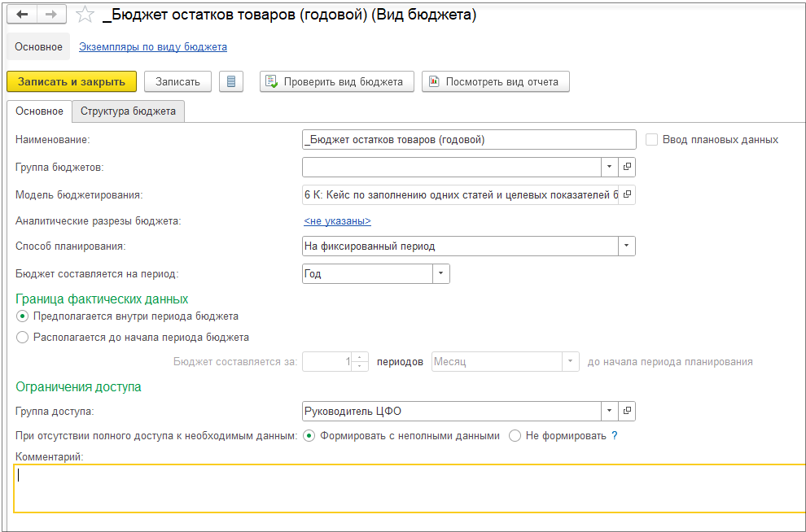Mark budget type as favorite with star
Viewport: 806px width, 532px height.
pyautogui.click(x=84, y=15)
